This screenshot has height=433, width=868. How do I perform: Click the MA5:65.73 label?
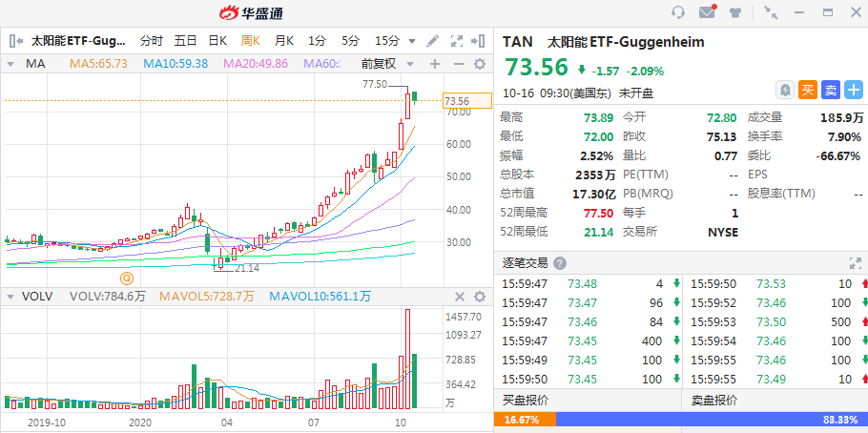click(x=98, y=64)
